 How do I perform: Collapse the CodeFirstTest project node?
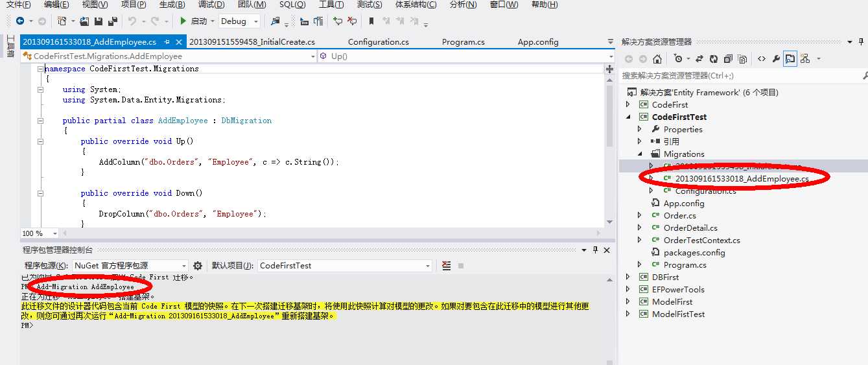pyautogui.click(x=628, y=117)
